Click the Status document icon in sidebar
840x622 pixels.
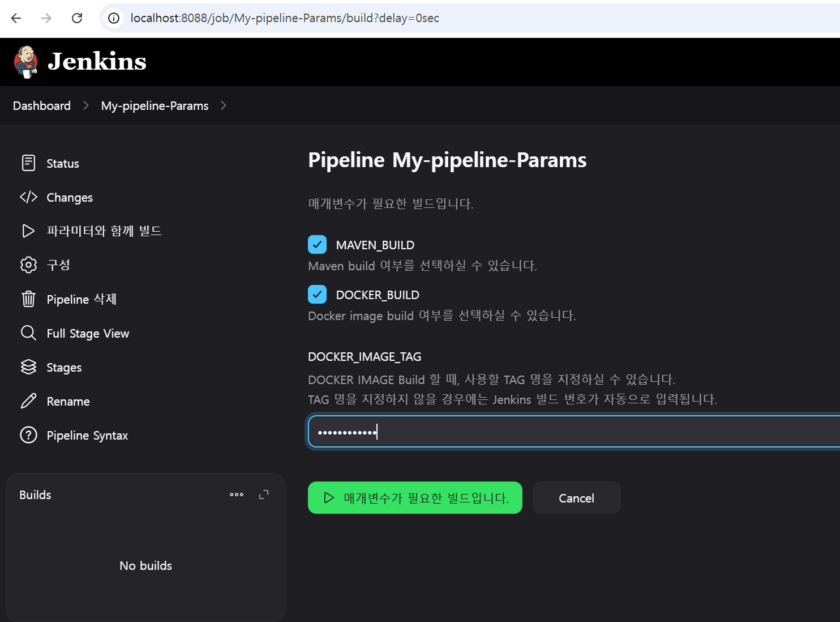point(28,163)
